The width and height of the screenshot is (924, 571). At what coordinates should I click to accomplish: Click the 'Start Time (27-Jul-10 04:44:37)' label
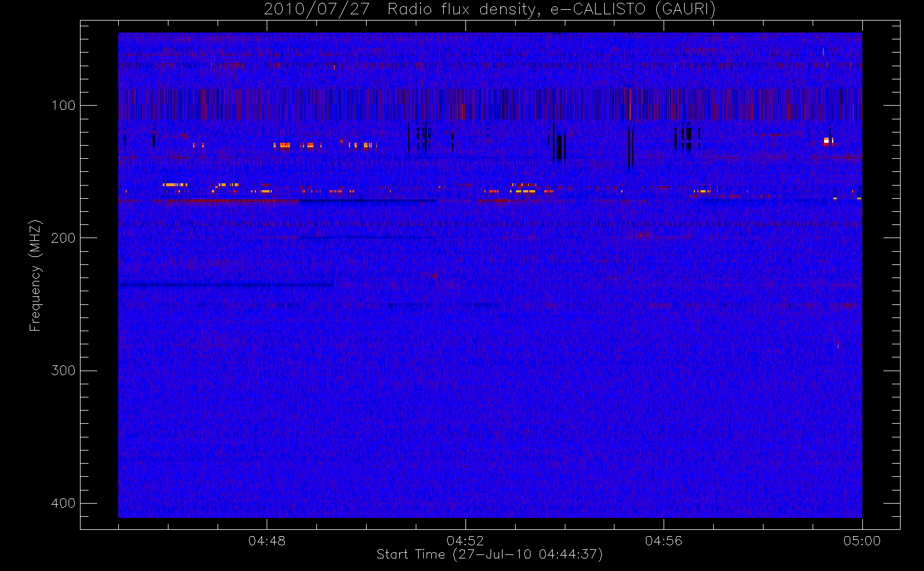click(x=490, y=554)
